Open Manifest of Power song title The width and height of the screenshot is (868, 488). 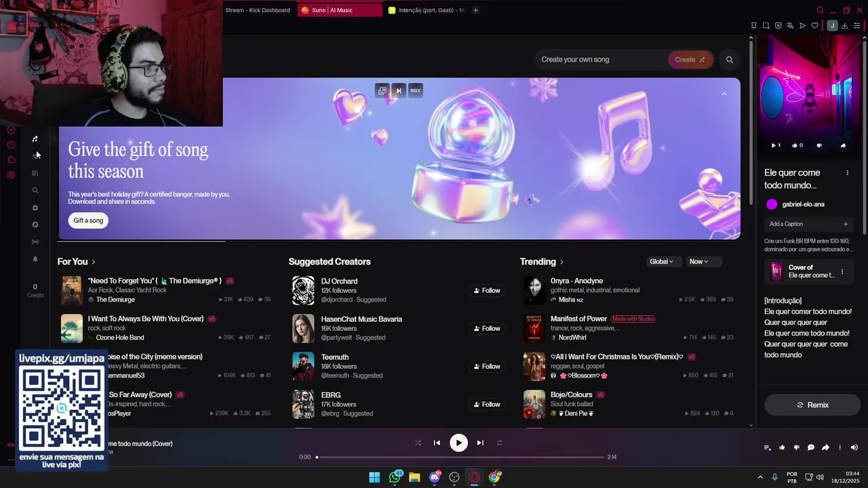pyautogui.click(x=578, y=319)
